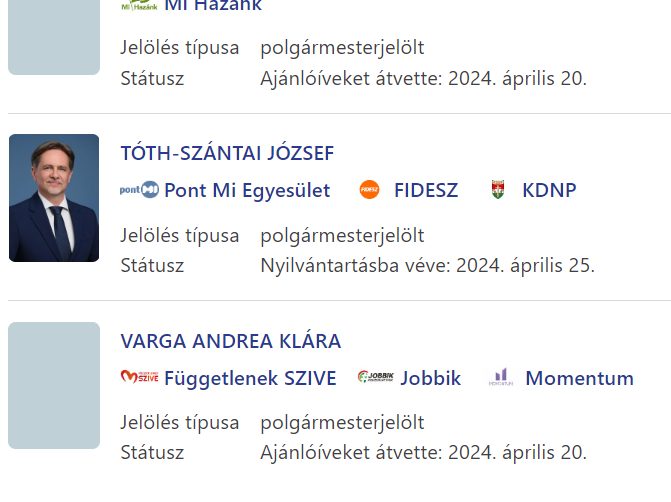Open the Függetlenek SZIVE text link
This screenshot has height=502, width=671.
250,378
